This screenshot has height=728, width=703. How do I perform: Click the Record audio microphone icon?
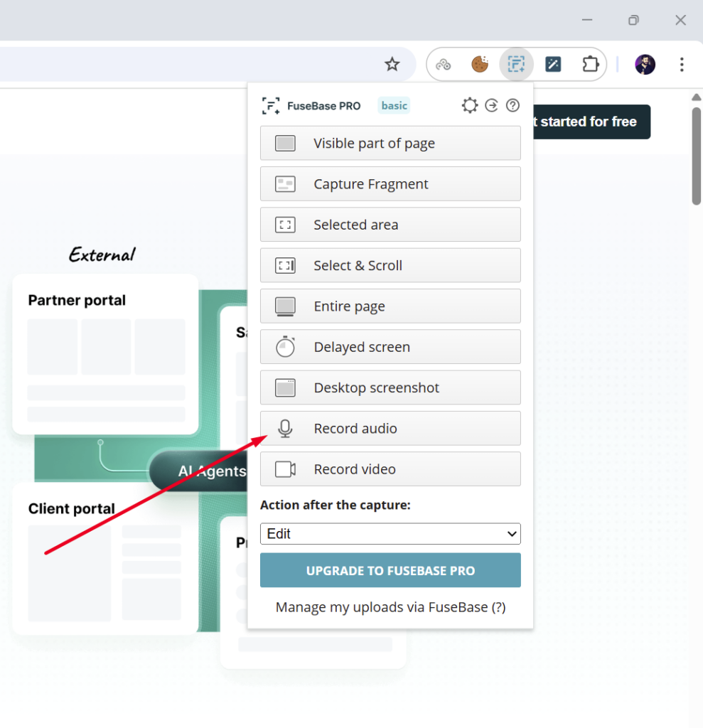285,429
